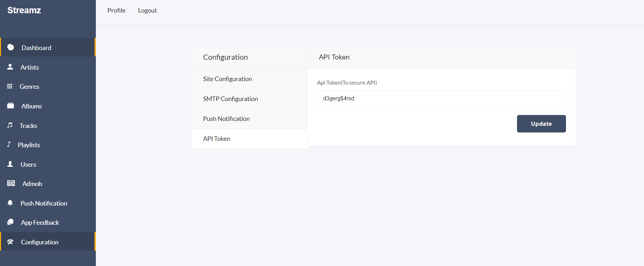Click the Admob CC icon
The image size is (644, 266).
[x=11, y=184]
